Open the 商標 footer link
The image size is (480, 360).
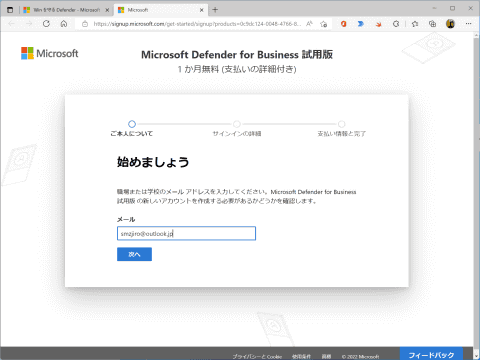326,356
